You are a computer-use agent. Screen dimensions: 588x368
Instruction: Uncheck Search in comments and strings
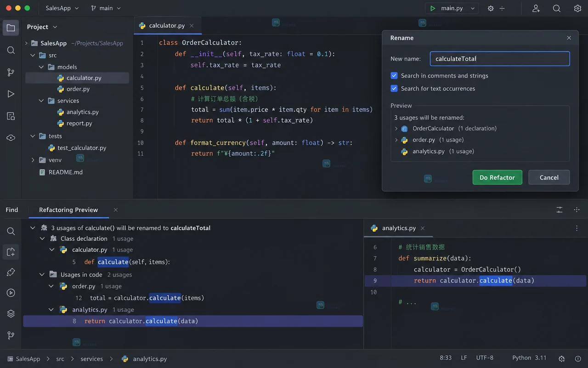pyautogui.click(x=394, y=76)
